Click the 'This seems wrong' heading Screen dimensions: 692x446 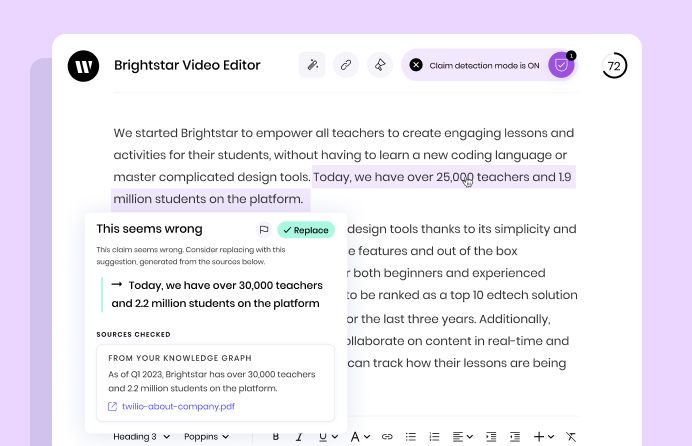click(x=149, y=229)
